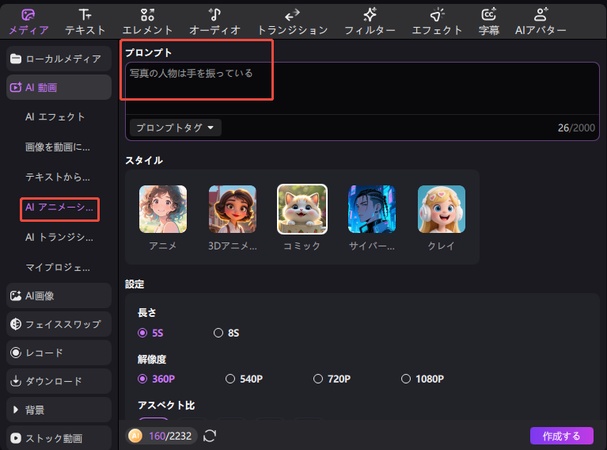
Task: Open the AIアバター panel icon
Action: point(540,20)
